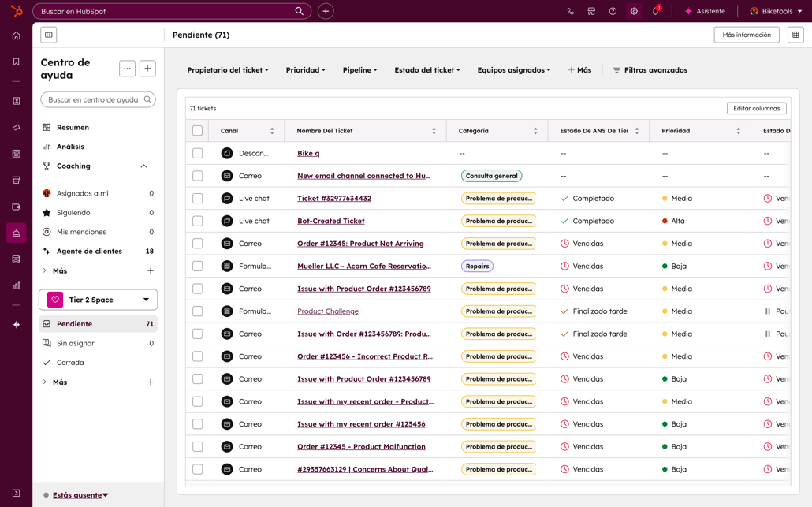Open the marketplace store icon
The height and width of the screenshot is (507, 812).
pos(591,12)
